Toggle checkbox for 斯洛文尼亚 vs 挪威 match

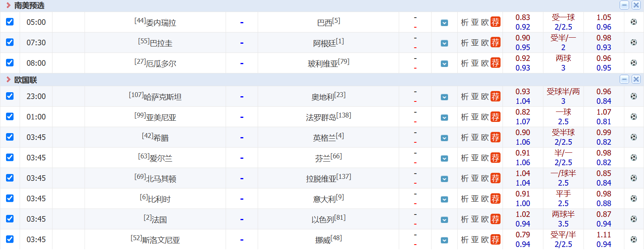[10, 239]
